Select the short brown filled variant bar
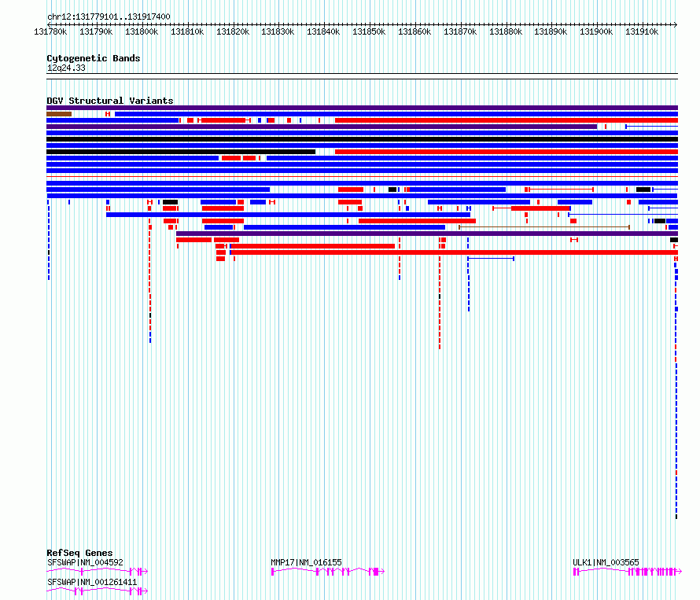 click(x=59, y=114)
